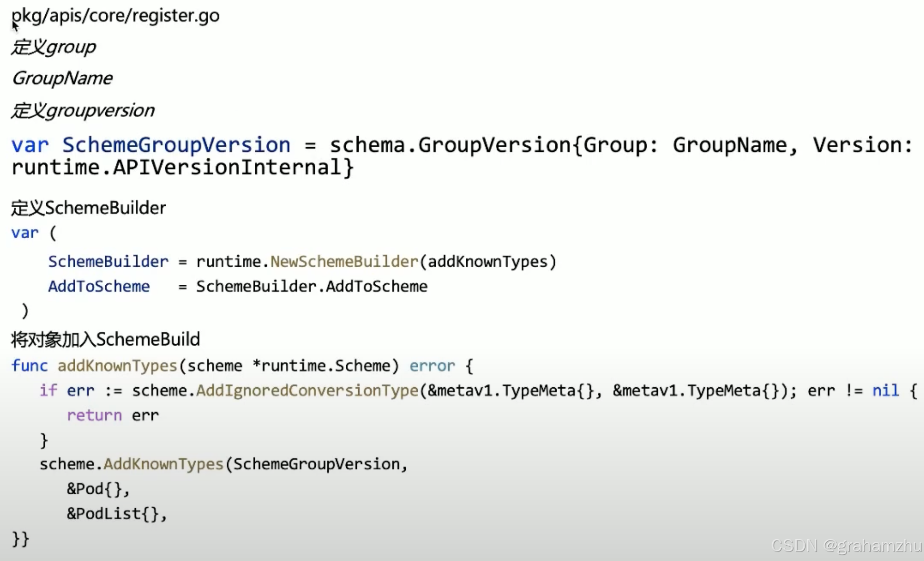The width and height of the screenshot is (924, 561).
Task: Click the addKnownTypes function name in func line
Action: (117, 366)
